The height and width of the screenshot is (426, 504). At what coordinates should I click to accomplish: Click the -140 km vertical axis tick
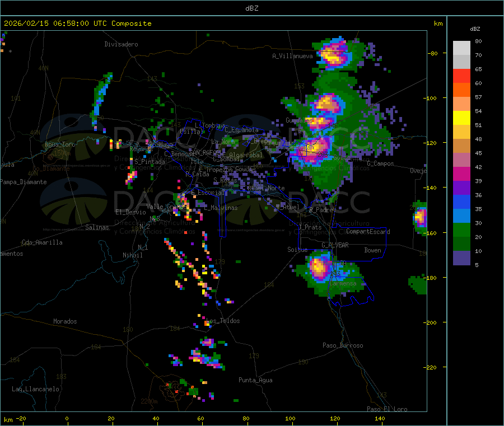431,188
